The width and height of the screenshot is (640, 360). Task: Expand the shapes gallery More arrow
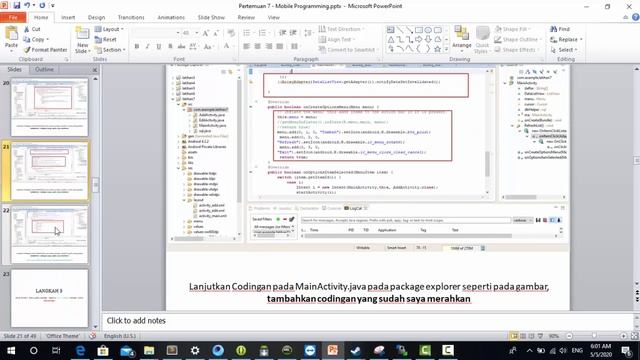click(446, 49)
